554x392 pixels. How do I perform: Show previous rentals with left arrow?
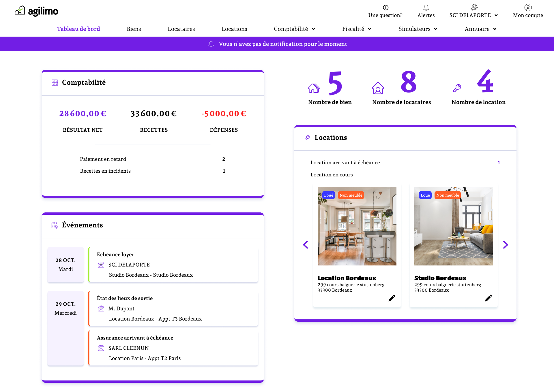(306, 245)
